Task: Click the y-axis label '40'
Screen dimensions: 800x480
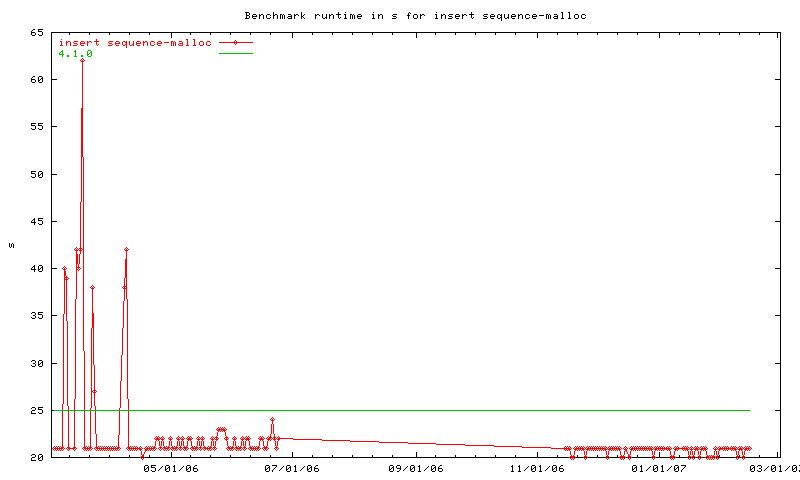Action: pos(37,268)
